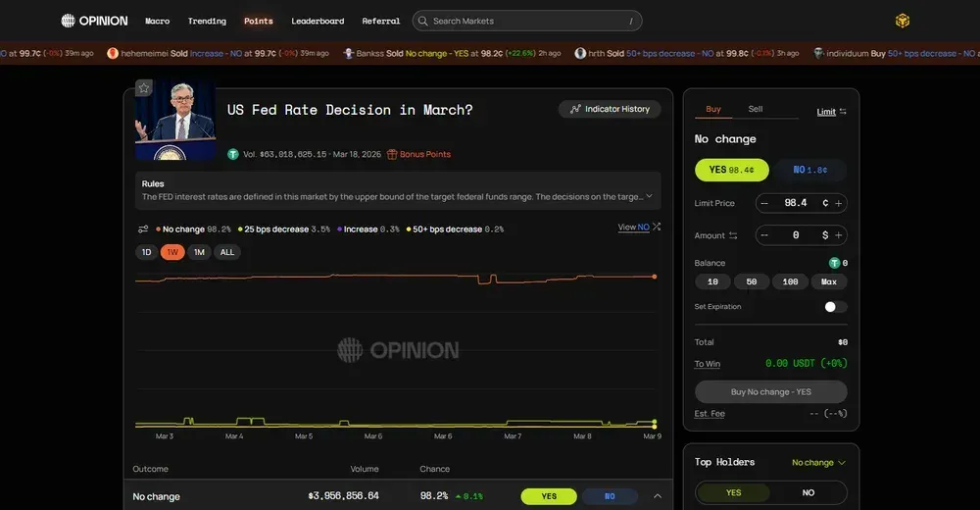Toggle No change series in chart legend
980x510 pixels.
[193, 229]
